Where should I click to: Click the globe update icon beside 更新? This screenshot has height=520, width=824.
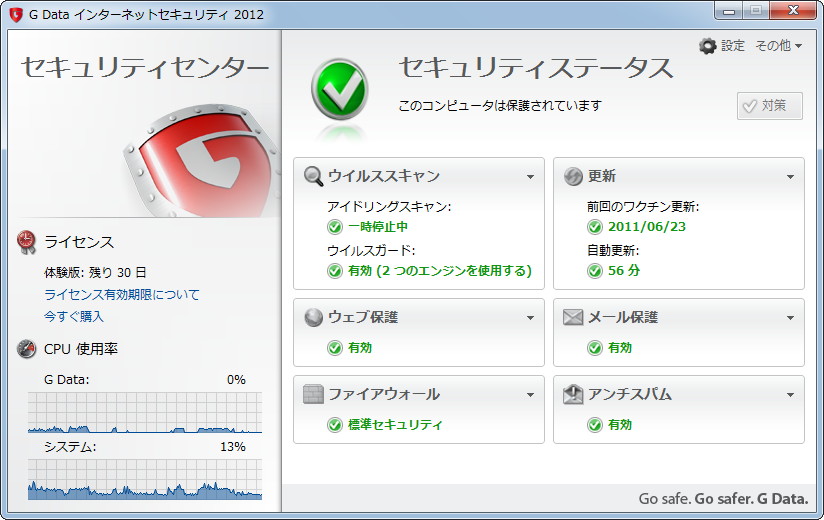point(573,176)
